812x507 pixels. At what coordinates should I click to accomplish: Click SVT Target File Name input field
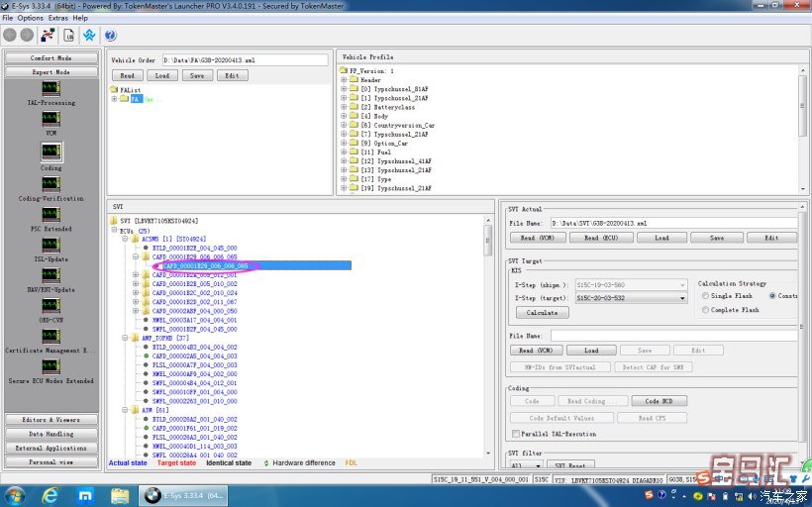(x=673, y=336)
